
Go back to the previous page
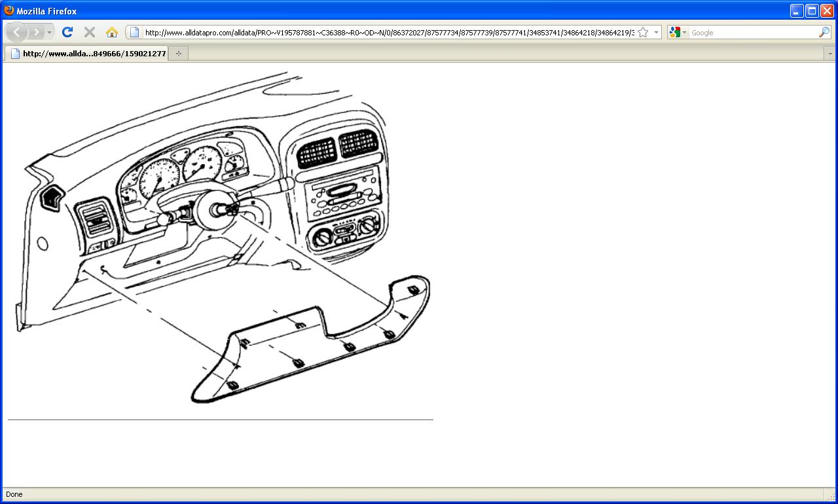pos(17,32)
